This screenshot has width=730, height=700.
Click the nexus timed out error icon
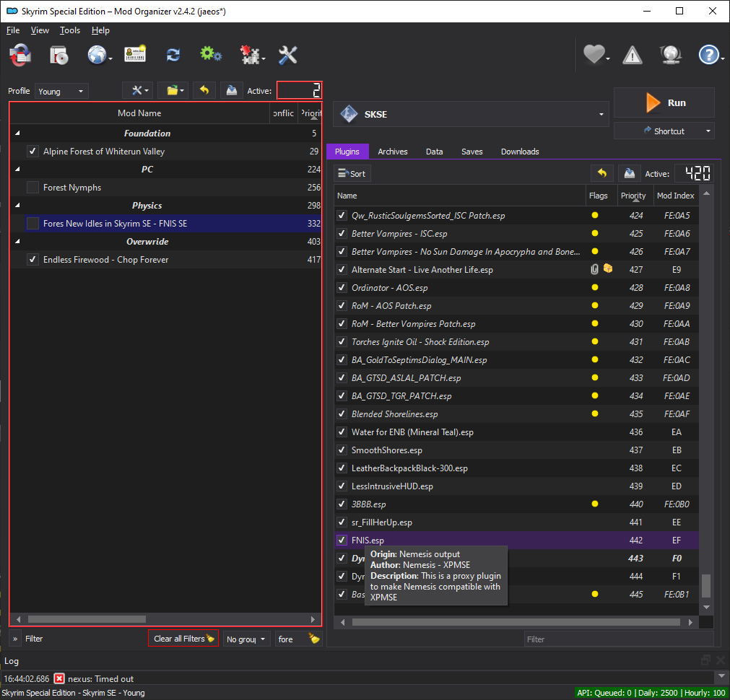pos(59,678)
